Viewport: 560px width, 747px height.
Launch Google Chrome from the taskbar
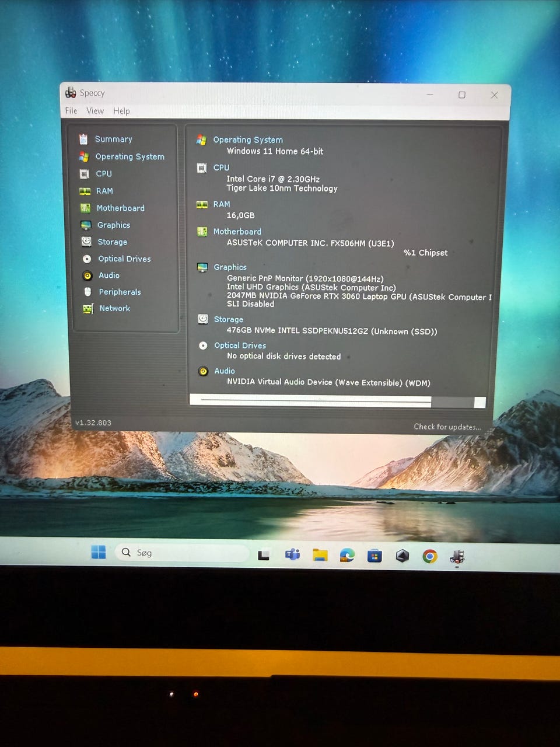pyautogui.click(x=430, y=556)
